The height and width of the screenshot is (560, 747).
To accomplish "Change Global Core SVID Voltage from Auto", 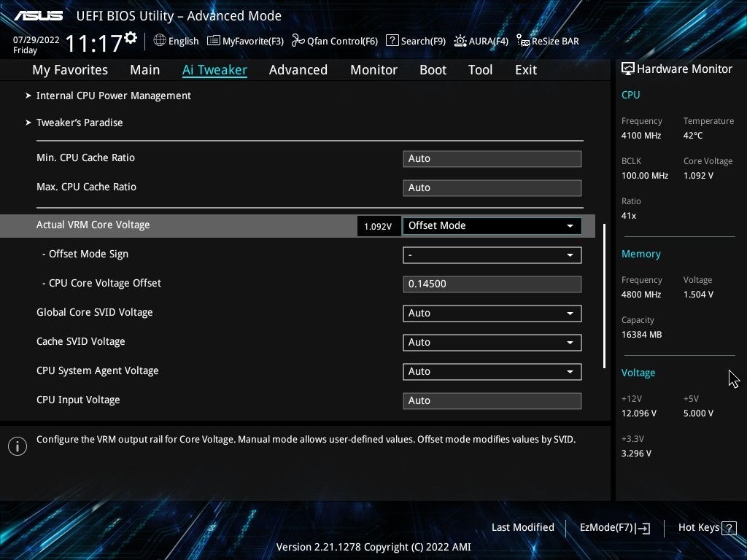I will pos(492,313).
